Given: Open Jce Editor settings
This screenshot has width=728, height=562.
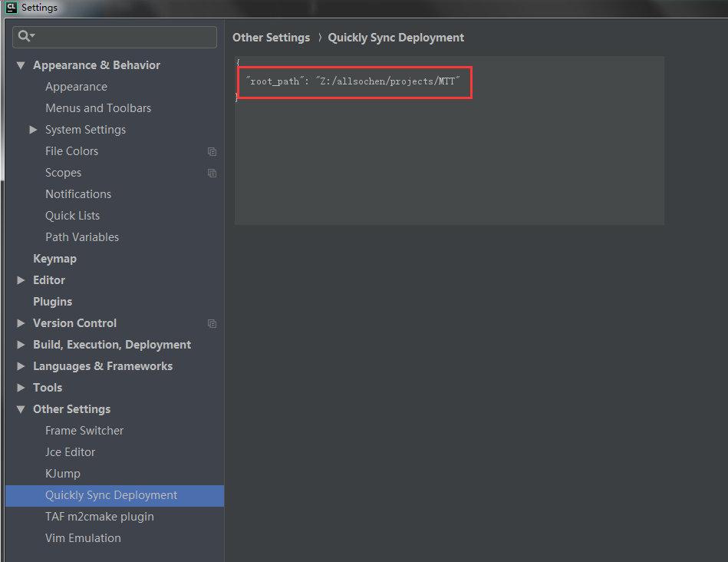Looking at the screenshot, I should [70, 452].
